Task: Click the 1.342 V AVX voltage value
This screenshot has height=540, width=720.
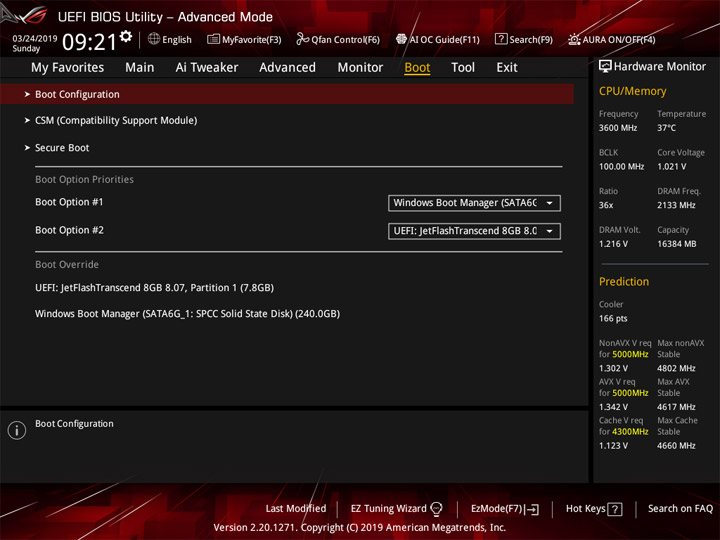Action: [613, 407]
